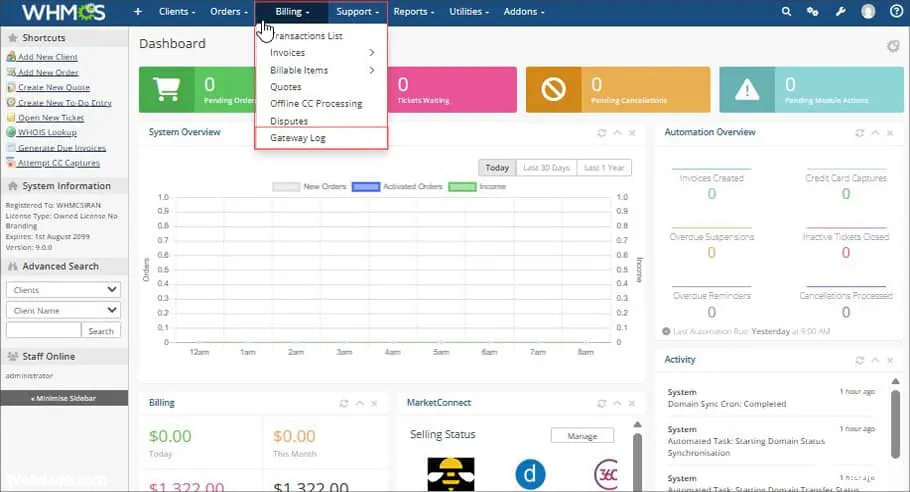
Task: Collapse the Automation Overview widget
Action: 875,133
